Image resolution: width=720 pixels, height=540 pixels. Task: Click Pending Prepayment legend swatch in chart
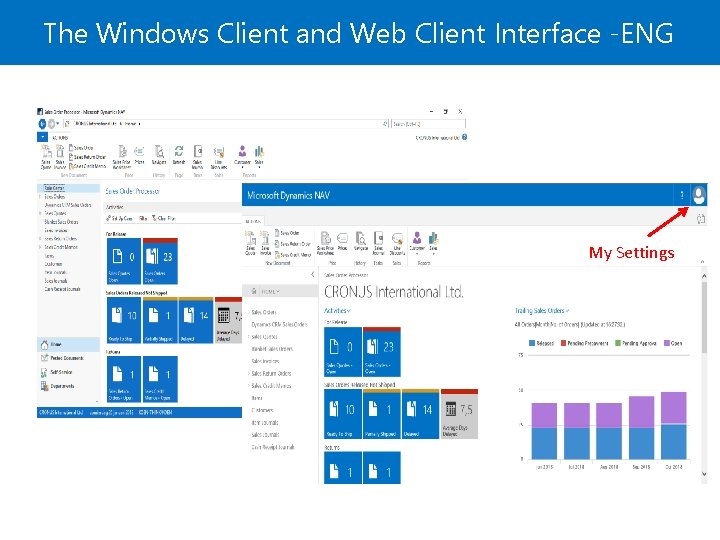[x=563, y=343]
